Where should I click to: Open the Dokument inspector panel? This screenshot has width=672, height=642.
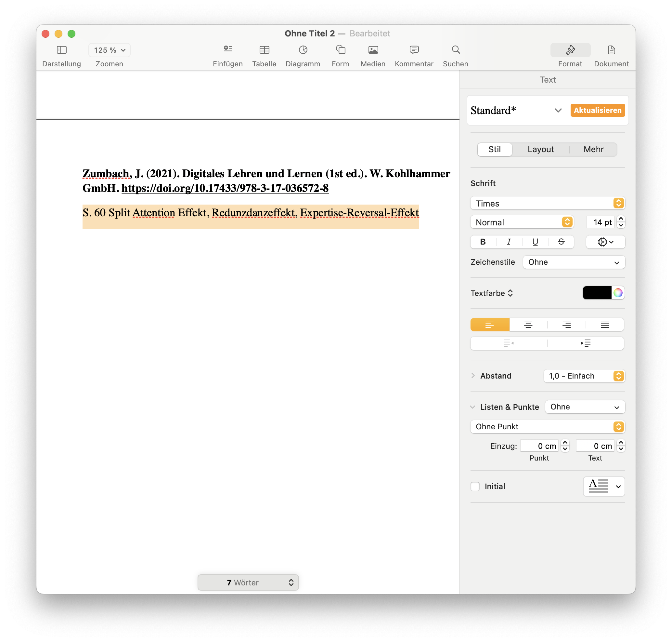pos(611,50)
